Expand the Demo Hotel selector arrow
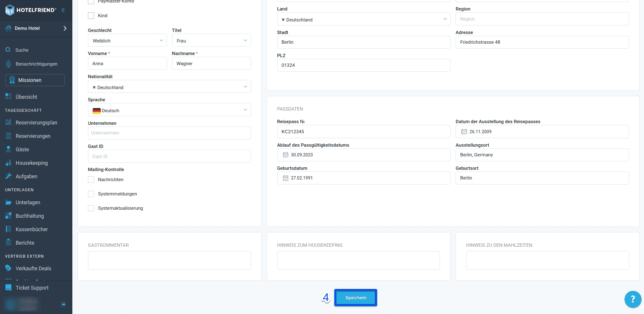 (65, 29)
